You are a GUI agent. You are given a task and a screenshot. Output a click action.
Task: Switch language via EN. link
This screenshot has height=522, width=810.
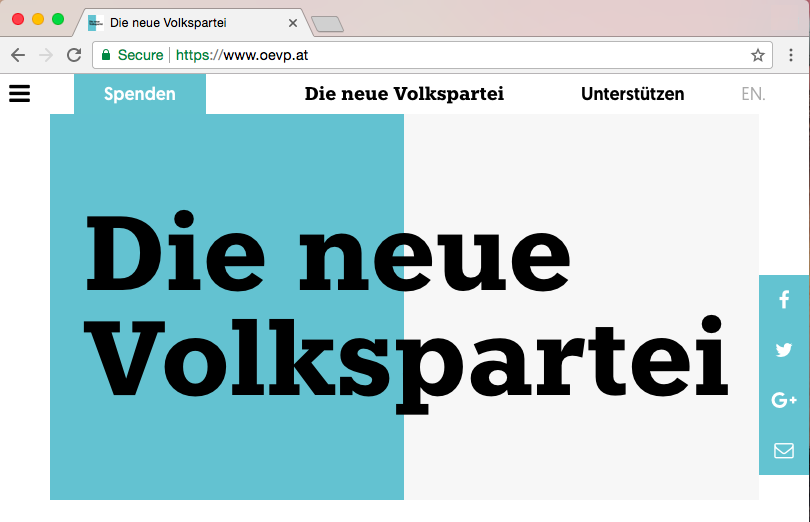753,94
